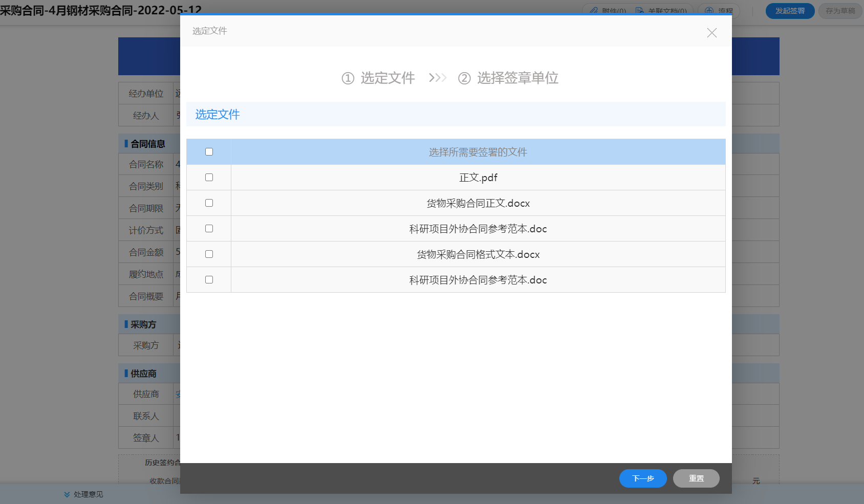Image resolution: width=864 pixels, height=504 pixels.
Task: Click the 合同类别 label
Action: [146, 186]
